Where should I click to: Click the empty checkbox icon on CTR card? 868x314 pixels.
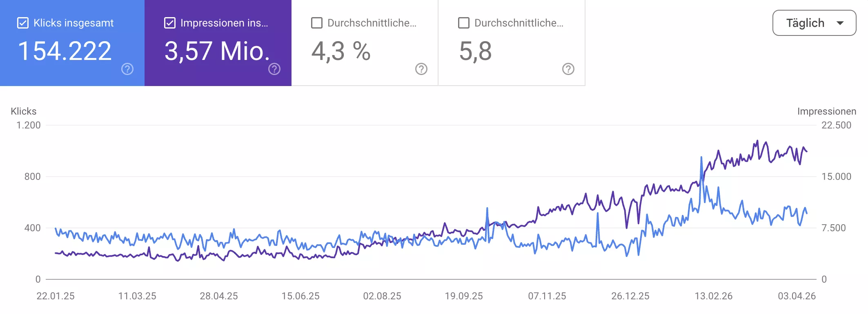coord(316,23)
